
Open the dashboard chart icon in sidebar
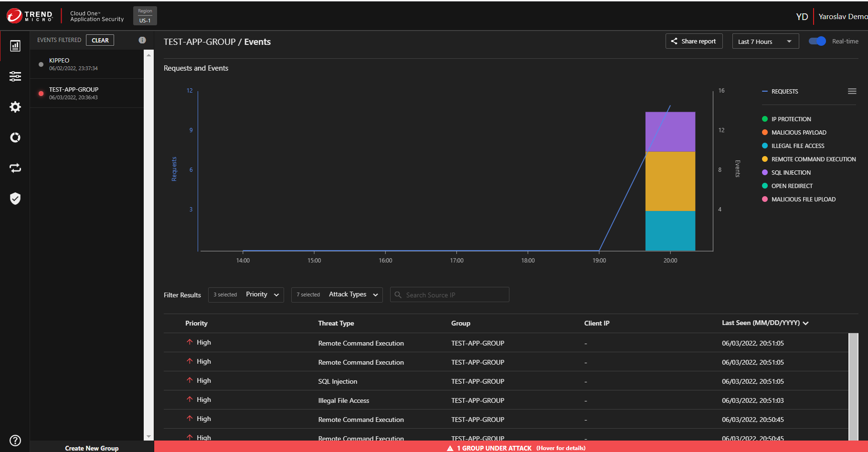(x=15, y=46)
